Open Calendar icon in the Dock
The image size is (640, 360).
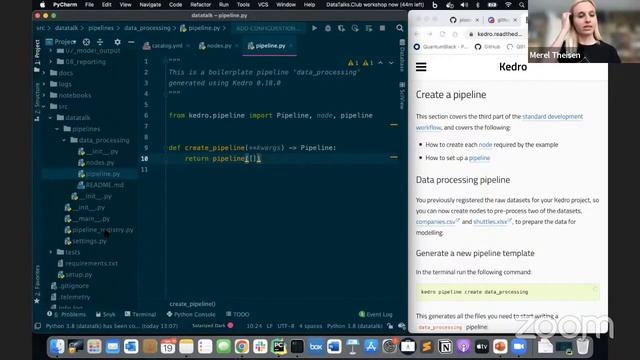(168, 347)
